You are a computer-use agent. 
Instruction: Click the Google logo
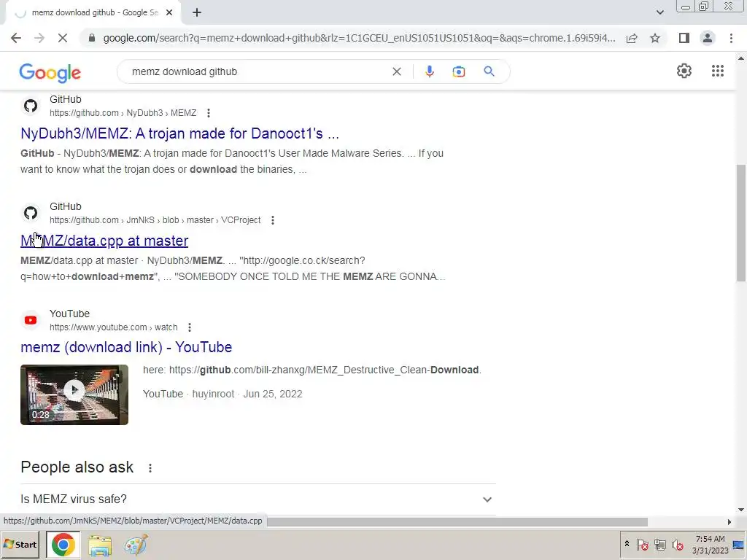coord(50,72)
